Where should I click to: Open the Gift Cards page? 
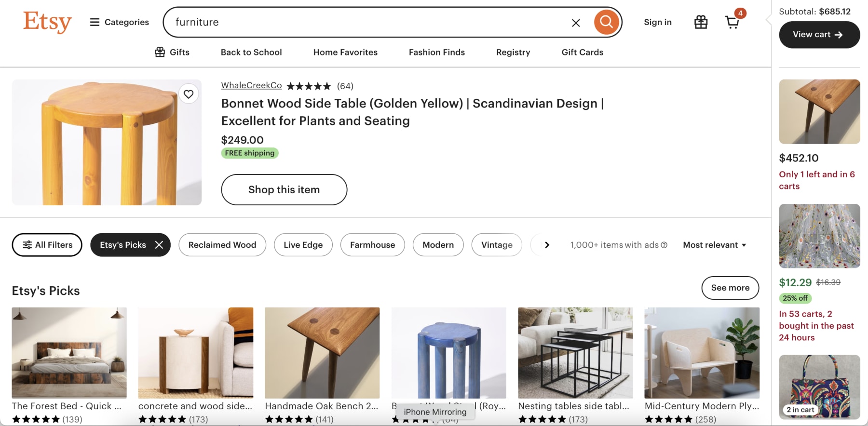pyautogui.click(x=582, y=52)
